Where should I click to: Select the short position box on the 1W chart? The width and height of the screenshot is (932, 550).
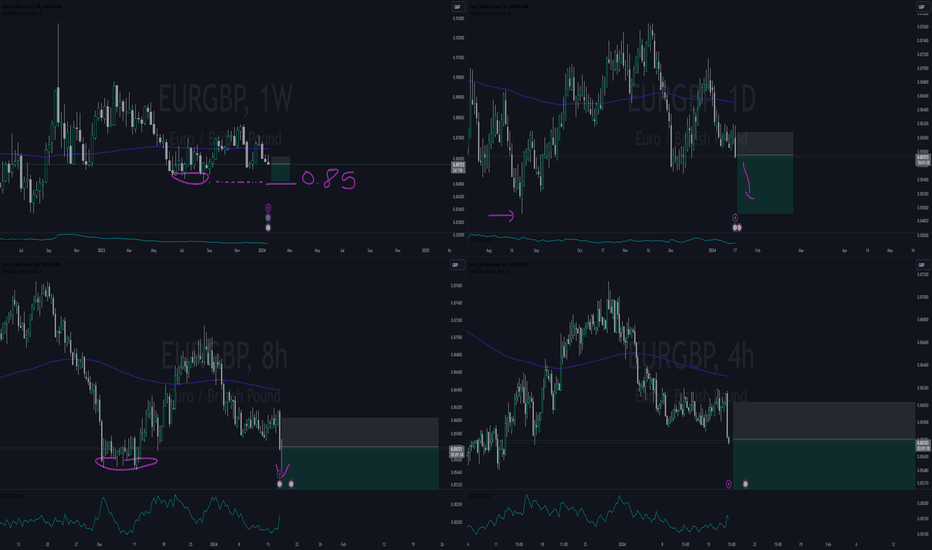pos(281,169)
